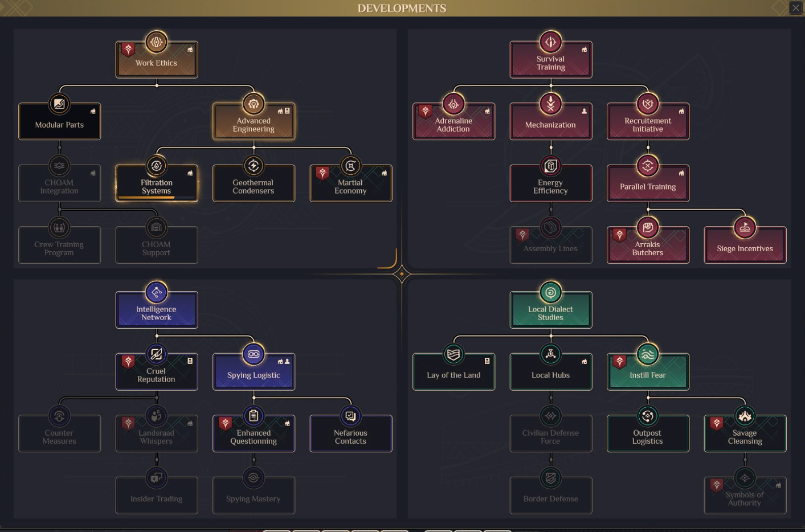Image resolution: width=805 pixels, height=532 pixels.
Task: Click the Instill Fear development icon
Action: 647,353
